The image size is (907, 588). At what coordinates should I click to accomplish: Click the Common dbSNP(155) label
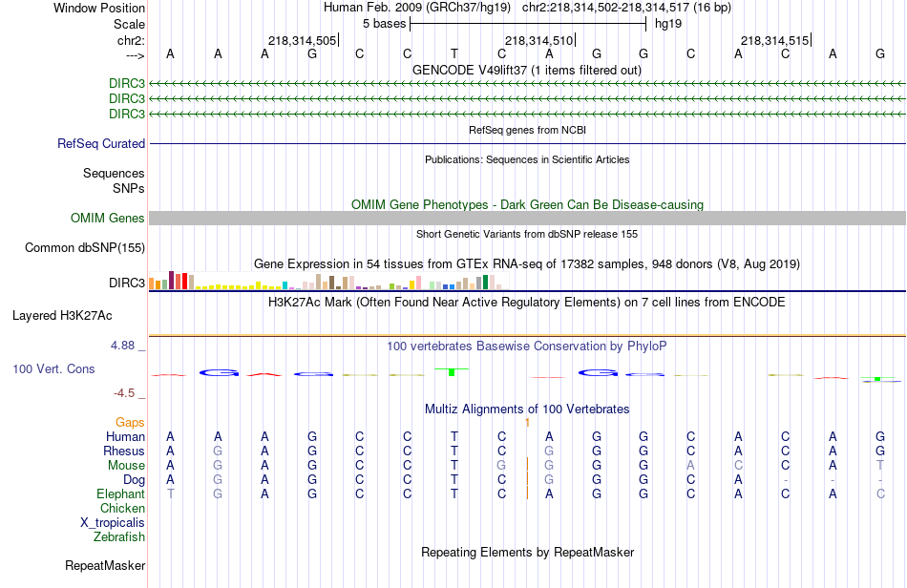pyautogui.click(x=85, y=247)
